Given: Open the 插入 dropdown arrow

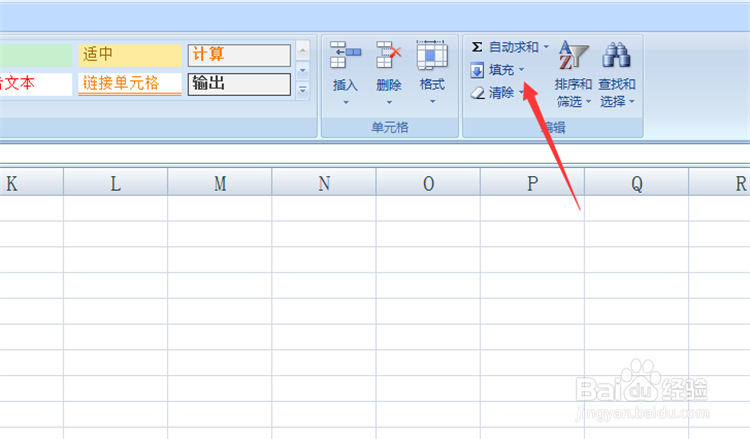Looking at the screenshot, I should [345, 102].
